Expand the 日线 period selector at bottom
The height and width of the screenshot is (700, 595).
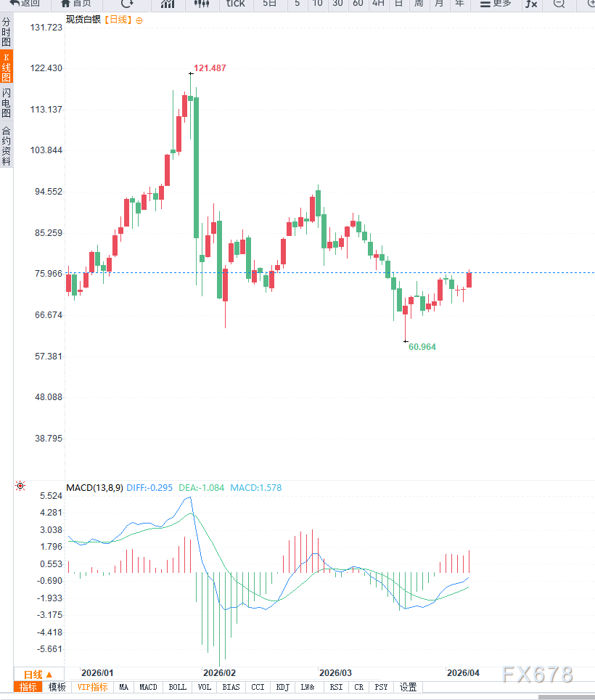[x=38, y=674]
